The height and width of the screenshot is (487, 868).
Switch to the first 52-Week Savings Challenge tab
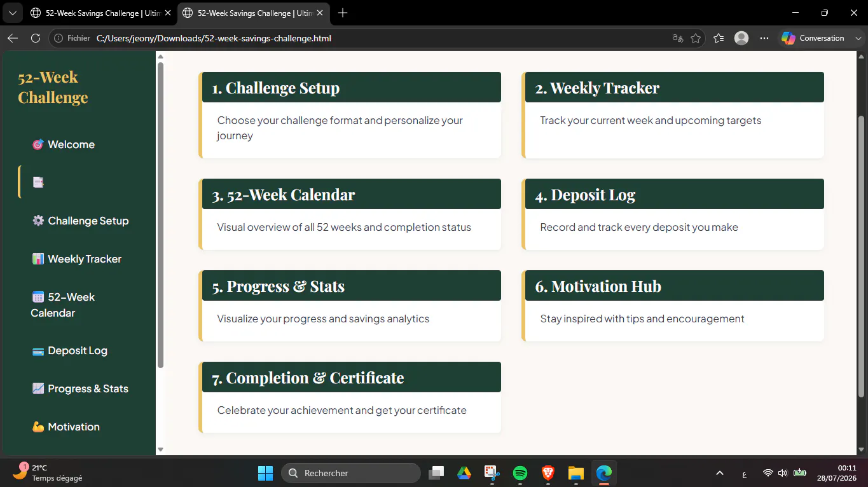(99, 13)
